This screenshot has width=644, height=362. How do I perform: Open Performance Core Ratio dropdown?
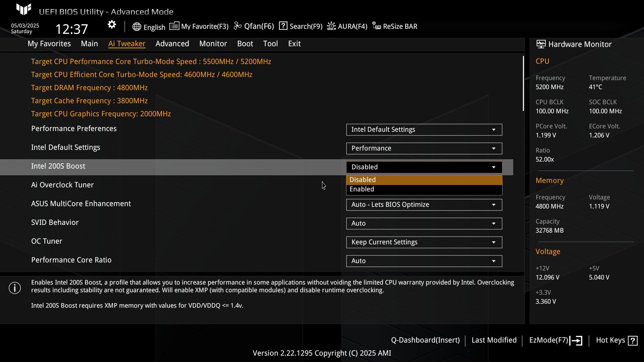pos(424,261)
